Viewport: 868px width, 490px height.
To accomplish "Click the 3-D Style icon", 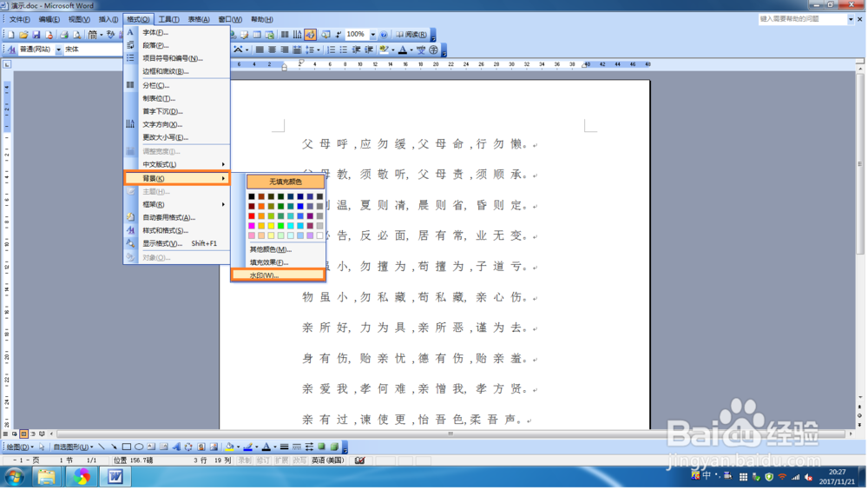I will [x=334, y=447].
